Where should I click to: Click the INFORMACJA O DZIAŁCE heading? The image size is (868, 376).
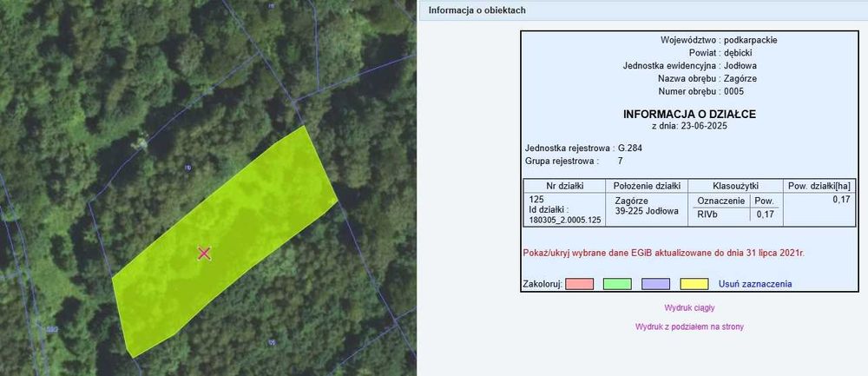point(689,115)
